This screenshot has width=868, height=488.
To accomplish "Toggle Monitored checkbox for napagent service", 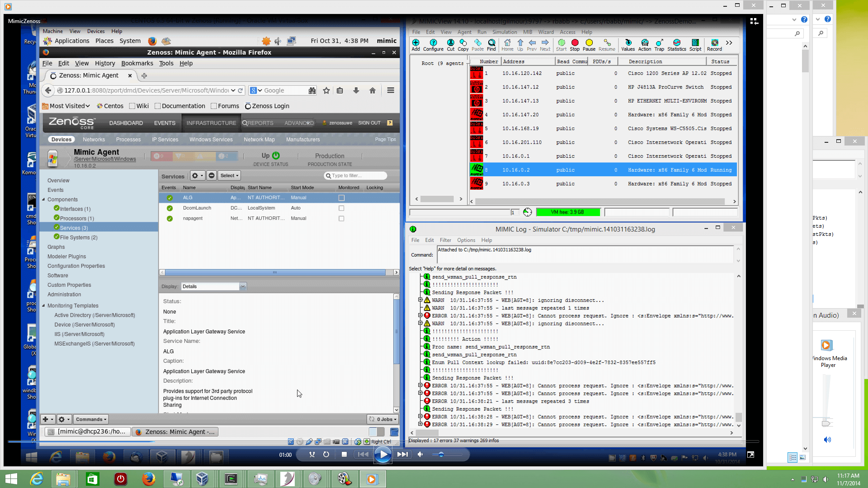I will (x=341, y=219).
